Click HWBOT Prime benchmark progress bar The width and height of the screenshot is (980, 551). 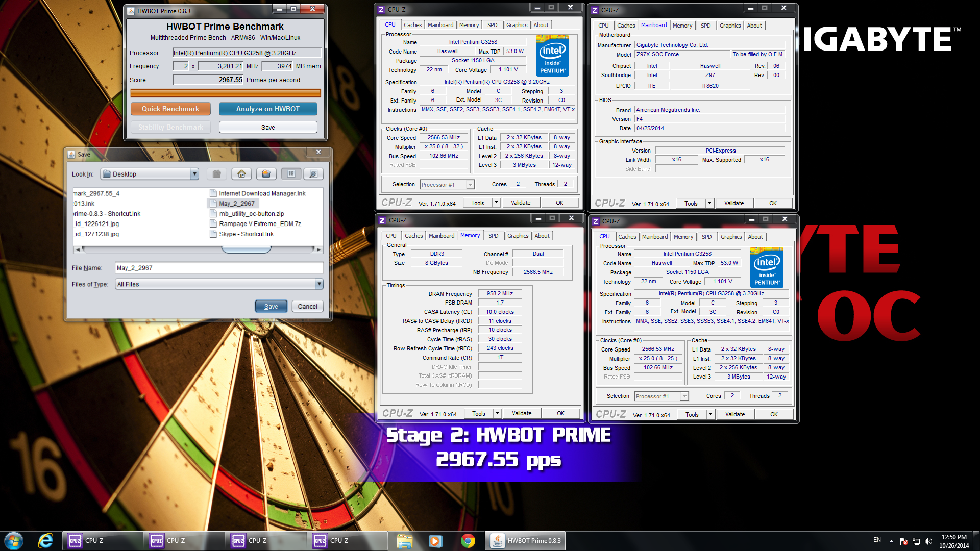[225, 93]
